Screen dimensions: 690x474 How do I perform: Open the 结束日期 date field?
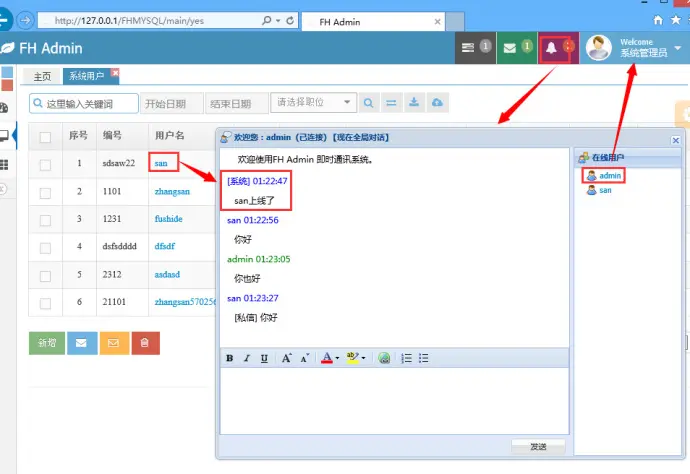236,104
